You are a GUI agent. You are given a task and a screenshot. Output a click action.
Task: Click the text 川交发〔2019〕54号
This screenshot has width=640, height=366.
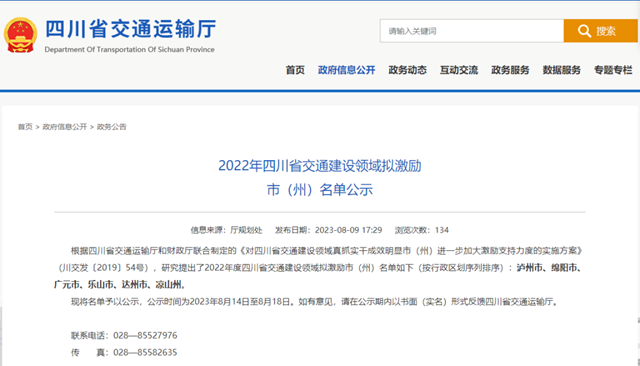[104, 268]
